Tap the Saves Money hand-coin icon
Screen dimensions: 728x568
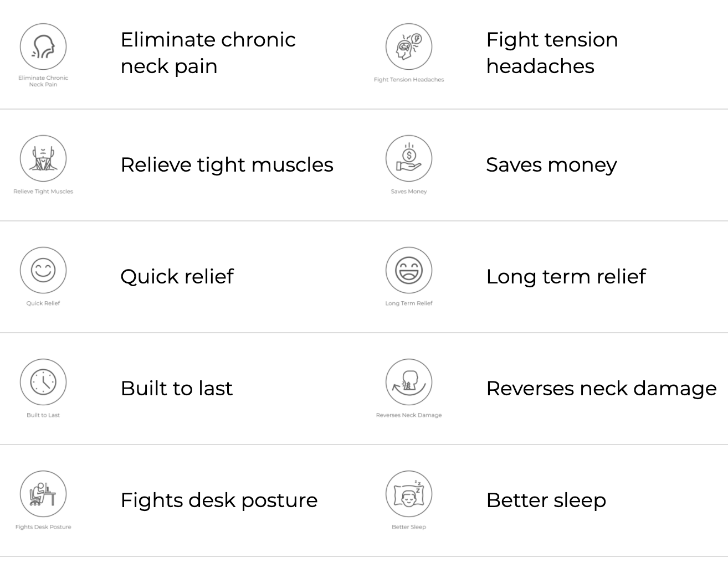409,158
